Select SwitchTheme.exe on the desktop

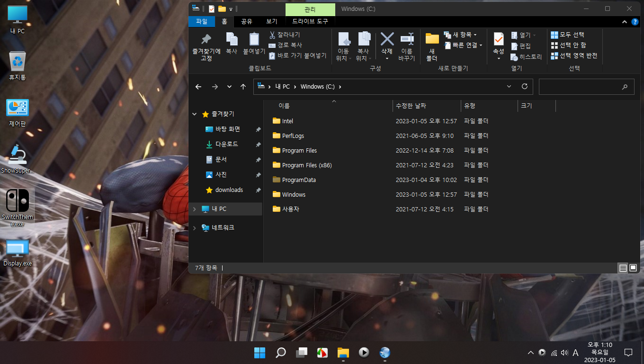18,208
